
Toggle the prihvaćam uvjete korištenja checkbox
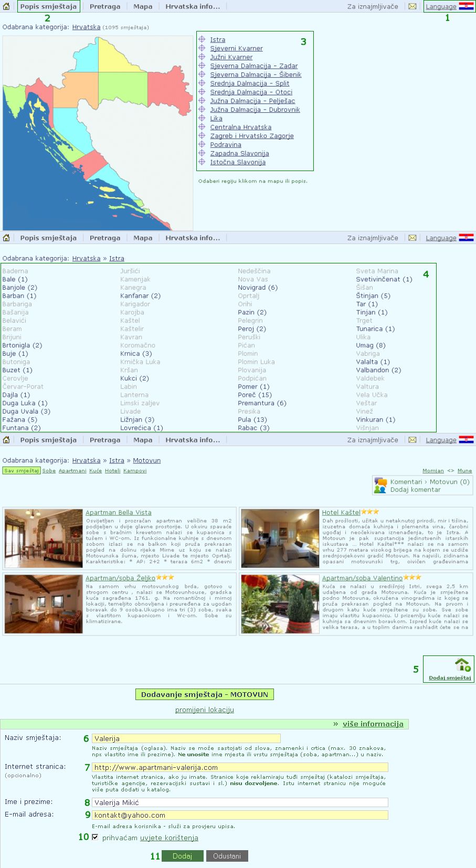coord(95,837)
